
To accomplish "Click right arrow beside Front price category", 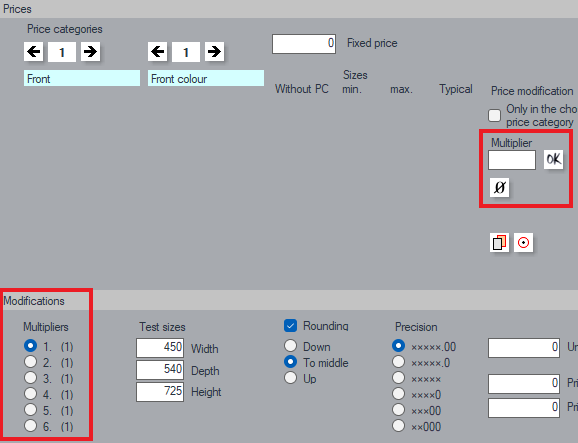I will 90,52.
